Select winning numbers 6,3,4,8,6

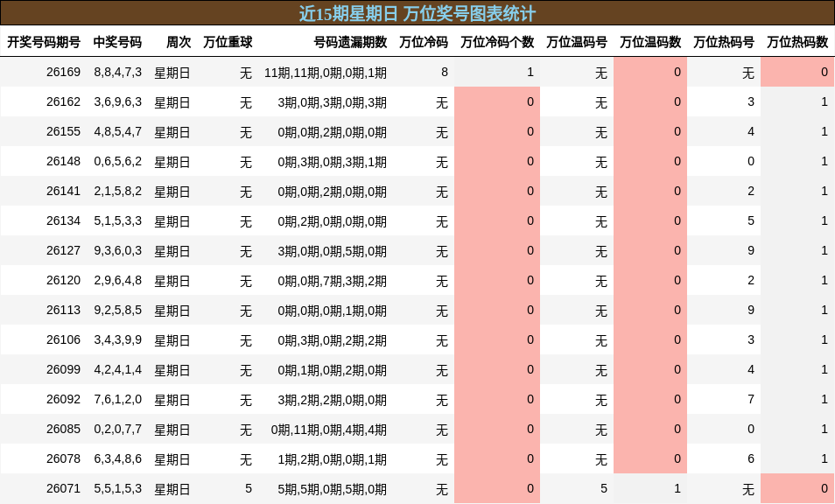point(117,460)
